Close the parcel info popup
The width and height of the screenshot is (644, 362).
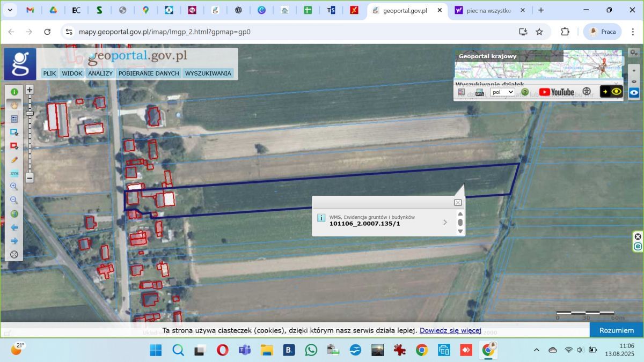(458, 202)
